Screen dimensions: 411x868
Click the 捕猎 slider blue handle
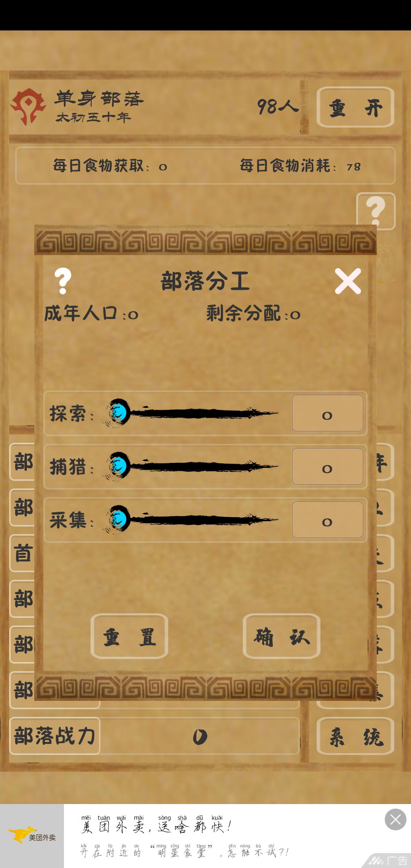(x=118, y=466)
